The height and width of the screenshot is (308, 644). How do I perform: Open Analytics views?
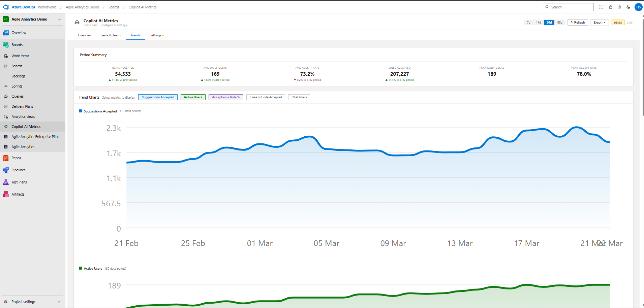tap(23, 116)
